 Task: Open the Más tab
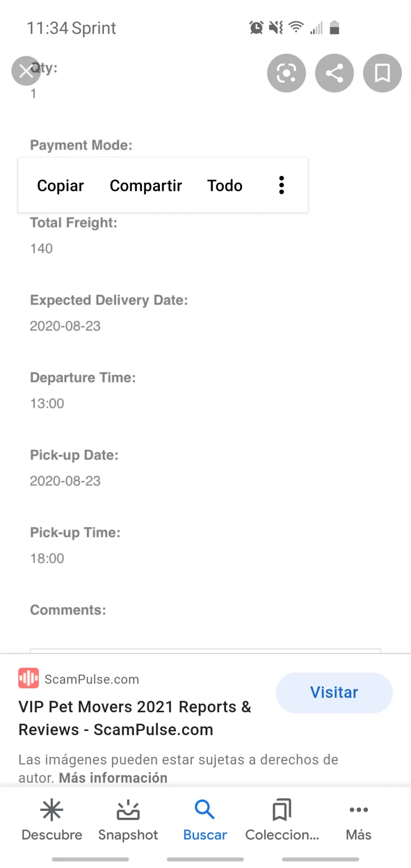(358, 820)
